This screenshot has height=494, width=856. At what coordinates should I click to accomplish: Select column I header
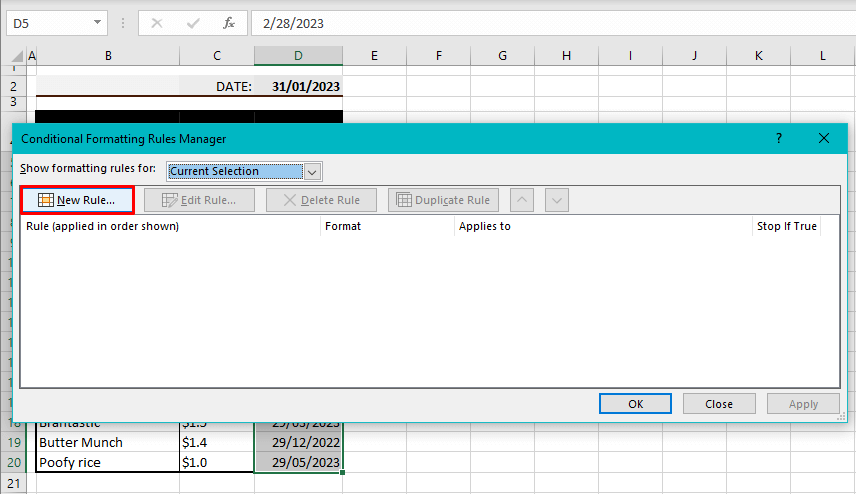[631, 56]
